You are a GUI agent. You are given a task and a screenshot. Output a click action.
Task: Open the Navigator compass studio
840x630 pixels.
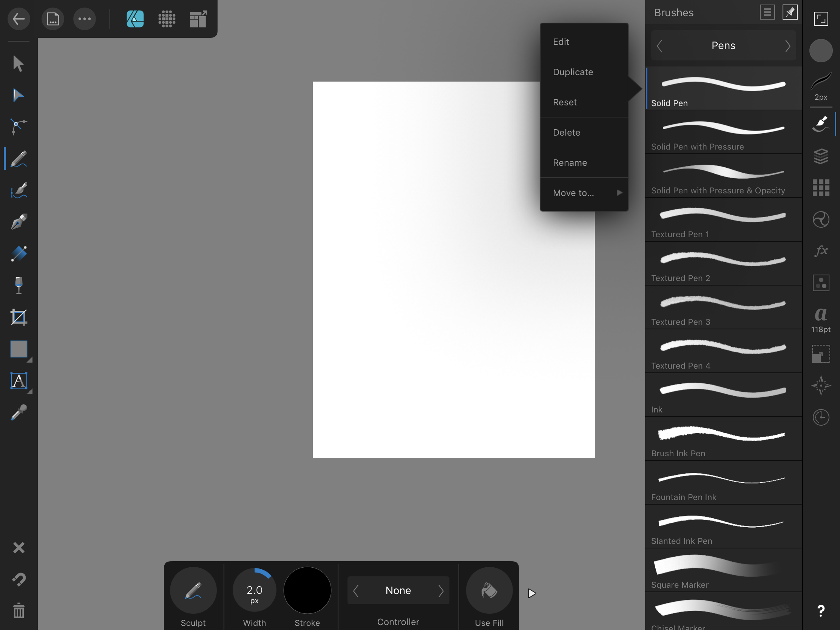[x=821, y=386]
